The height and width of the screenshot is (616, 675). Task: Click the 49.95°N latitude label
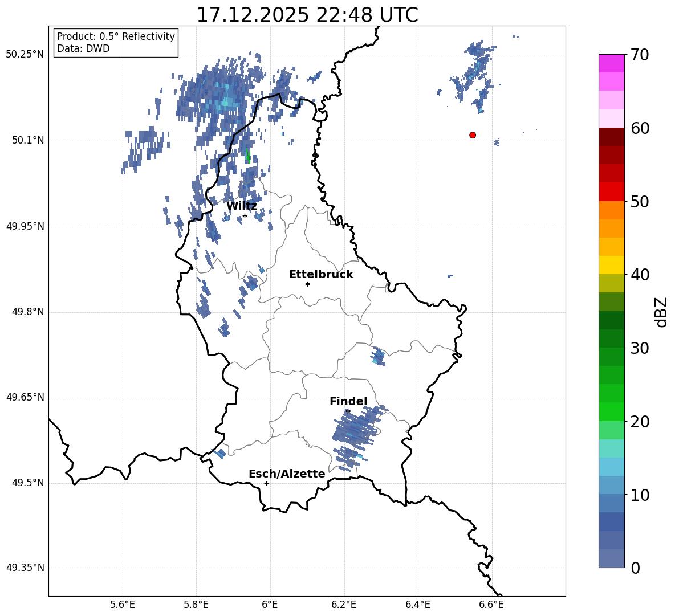tap(25, 226)
